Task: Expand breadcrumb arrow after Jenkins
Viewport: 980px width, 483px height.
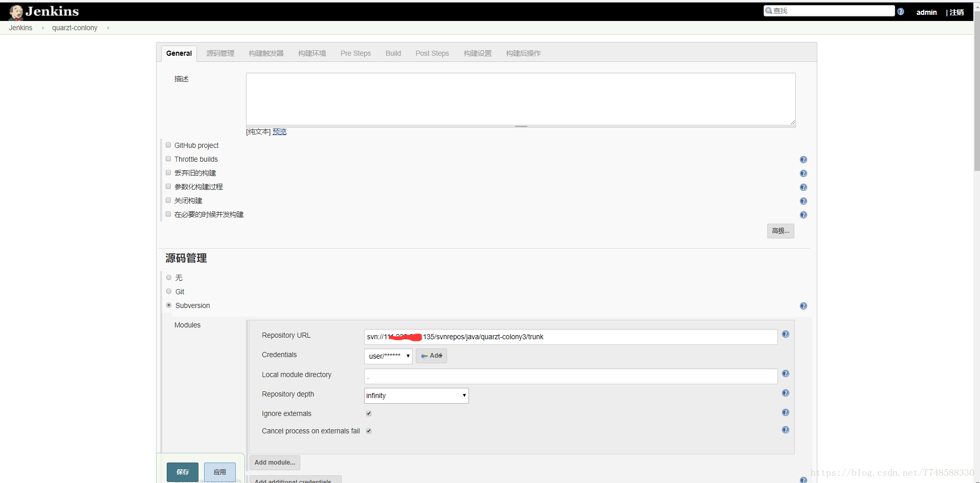Action: tap(43, 28)
